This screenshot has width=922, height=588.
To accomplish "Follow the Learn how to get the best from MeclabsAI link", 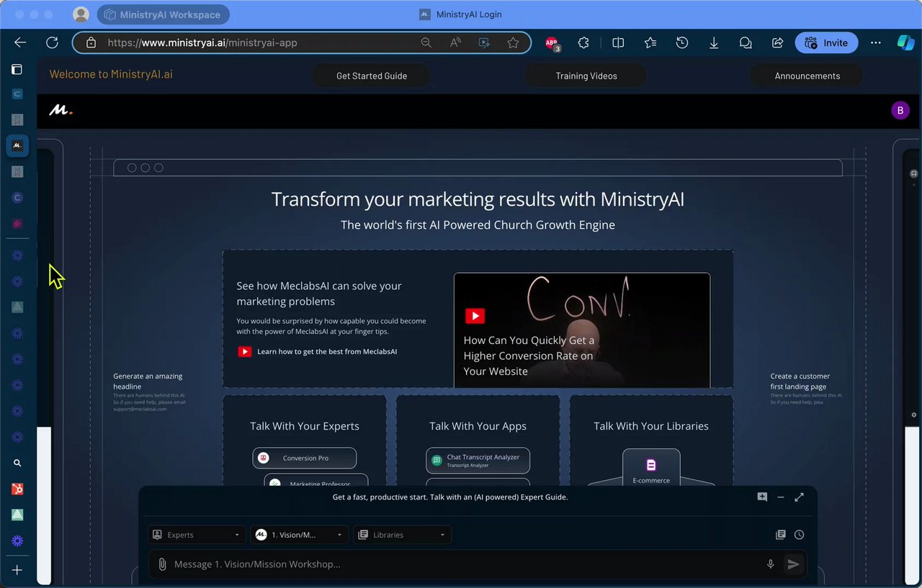I will point(327,352).
